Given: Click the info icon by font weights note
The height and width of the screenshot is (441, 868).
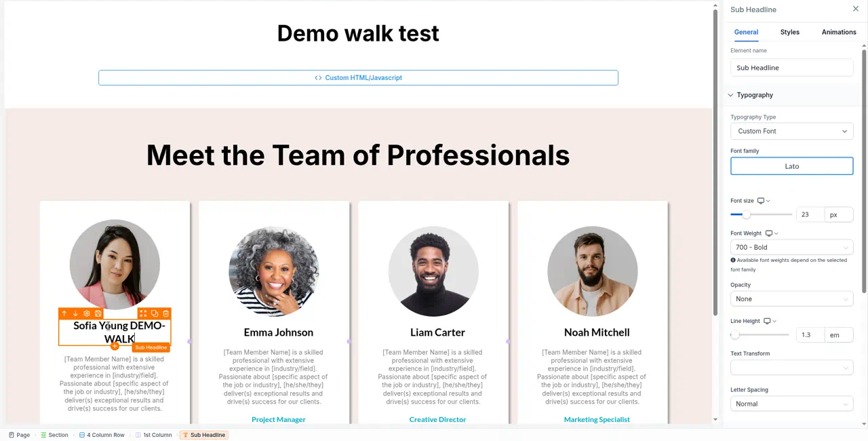Looking at the screenshot, I should coord(733,260).
